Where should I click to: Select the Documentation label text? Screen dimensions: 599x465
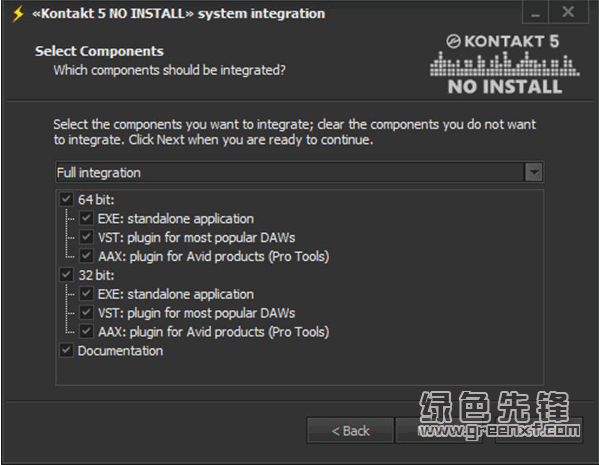click(120, 351)
